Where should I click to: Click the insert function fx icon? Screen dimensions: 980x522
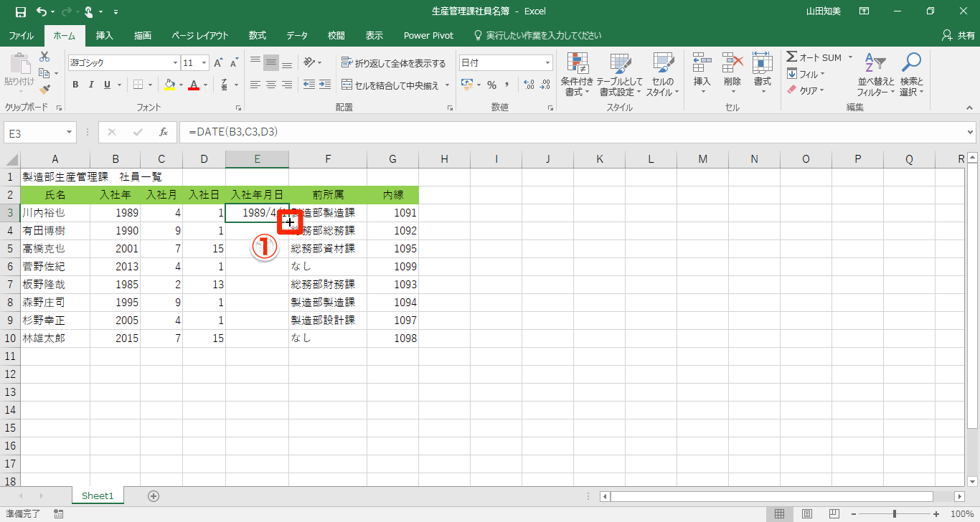[x=164, y=132]
